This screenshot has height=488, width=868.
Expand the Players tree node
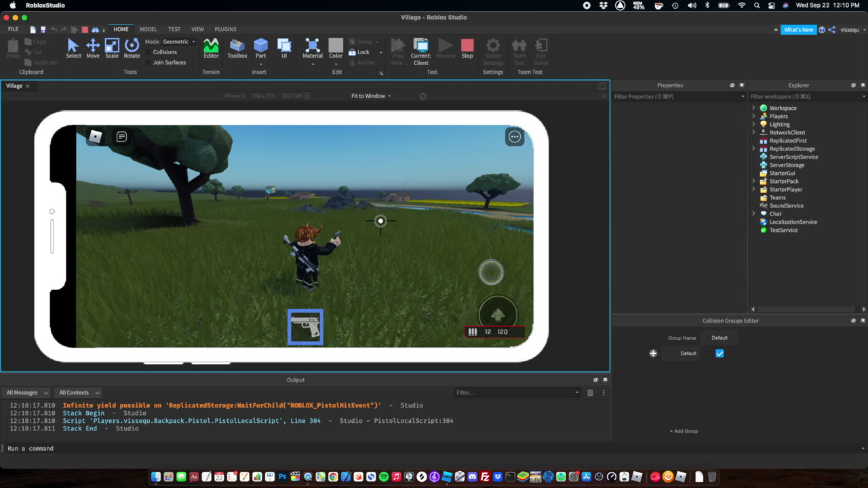[753, 117]
